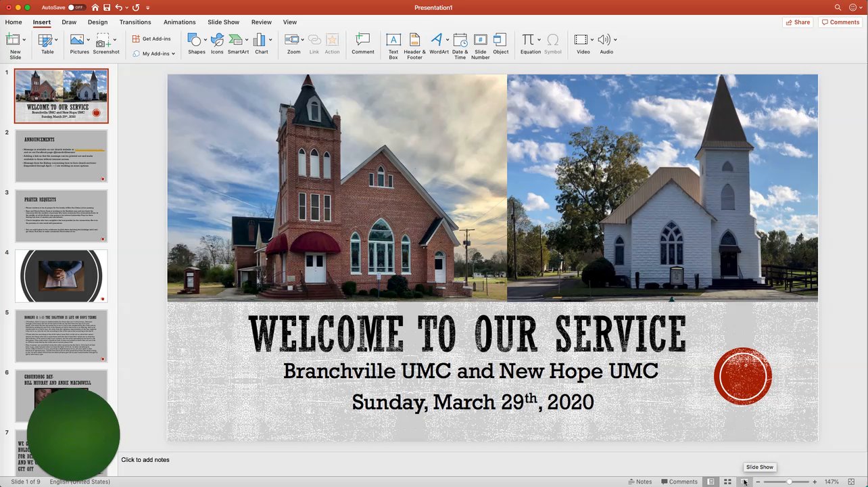
Task: Switch to the Draw tab
Action: [x=69, y=22]
